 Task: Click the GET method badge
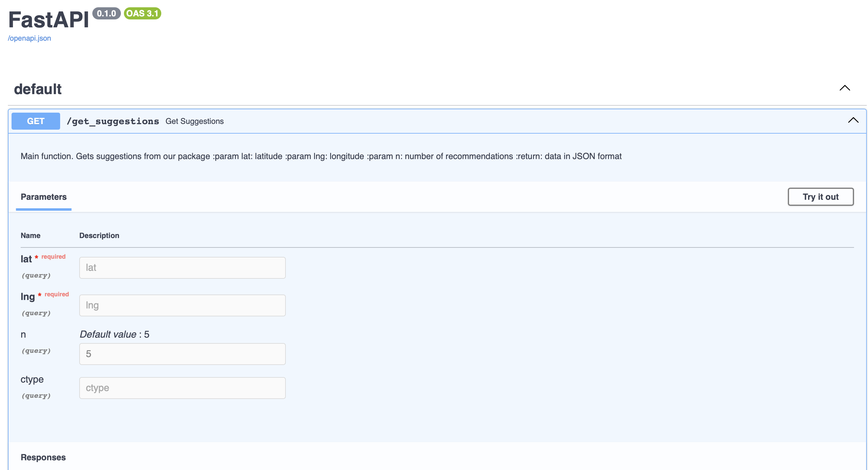click(x=36, y=121)
